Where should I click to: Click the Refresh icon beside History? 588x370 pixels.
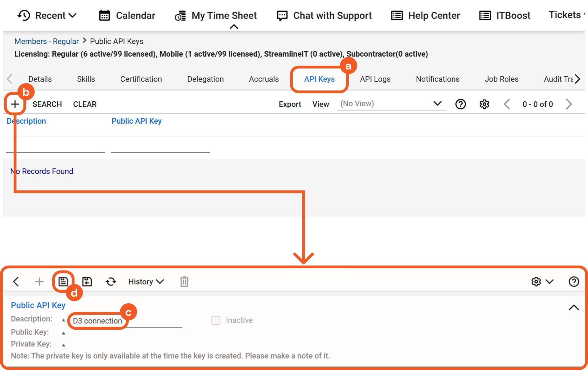111,282
